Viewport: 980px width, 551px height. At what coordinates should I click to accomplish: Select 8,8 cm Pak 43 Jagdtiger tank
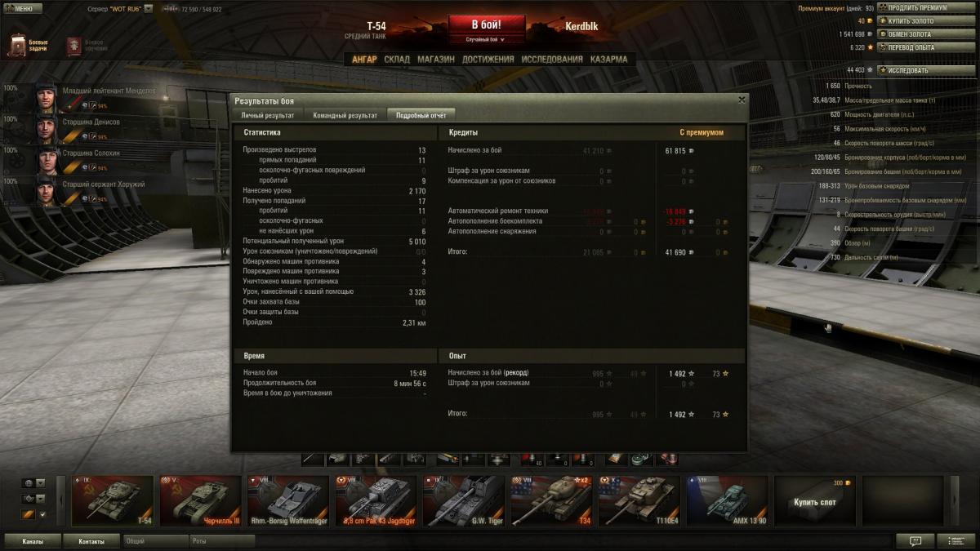pos(376,500)
